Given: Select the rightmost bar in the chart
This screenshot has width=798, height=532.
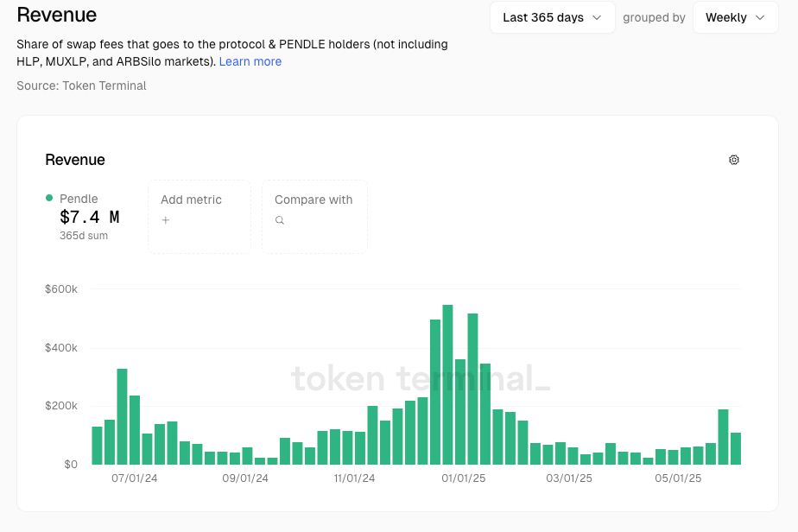Looking at the screenshot, I should tap(736, 448).
